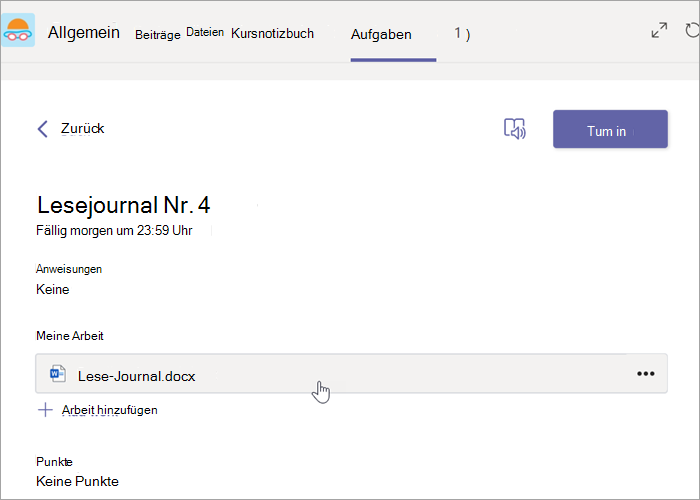The height and width of the screenshot is (500, 700).
Task: Switch to the Dateien tab
Action: (205, 32)
